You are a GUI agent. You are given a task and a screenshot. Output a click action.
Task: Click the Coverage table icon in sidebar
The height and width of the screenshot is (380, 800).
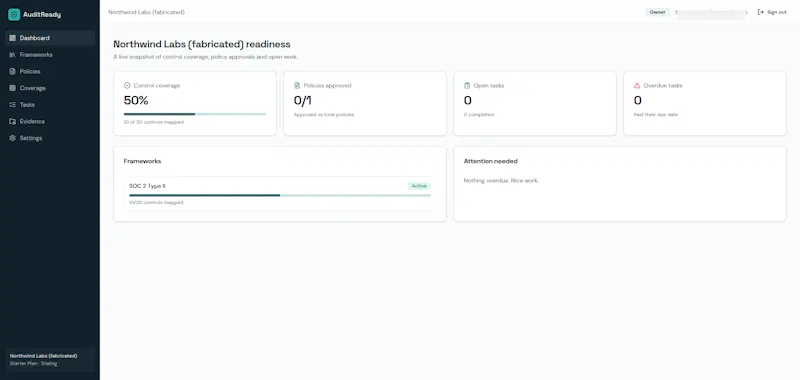click(13, 88)
